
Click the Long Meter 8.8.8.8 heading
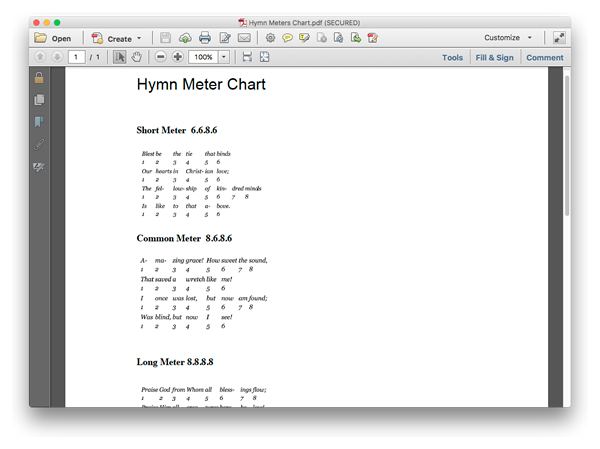[x=175, y=362]
